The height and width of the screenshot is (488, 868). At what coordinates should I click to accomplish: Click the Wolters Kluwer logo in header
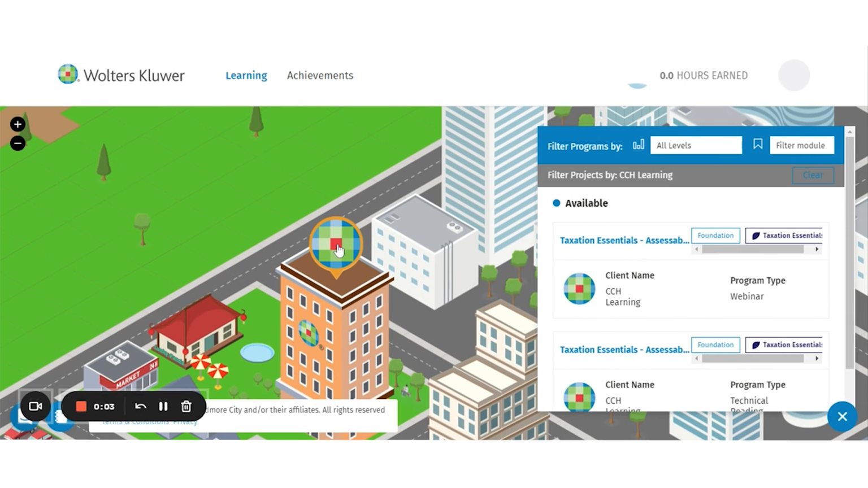121,75
